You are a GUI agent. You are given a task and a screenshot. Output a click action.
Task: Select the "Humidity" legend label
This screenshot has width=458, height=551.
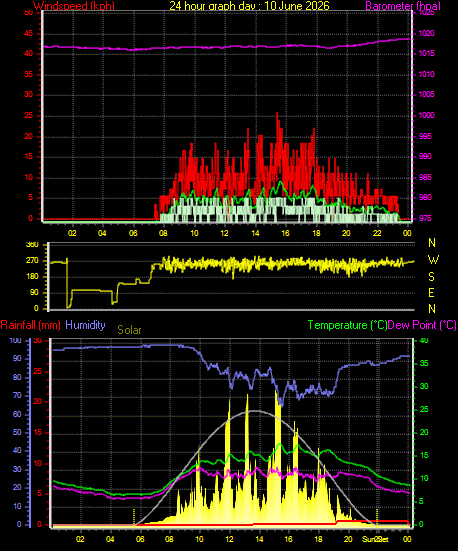point(85,325)
